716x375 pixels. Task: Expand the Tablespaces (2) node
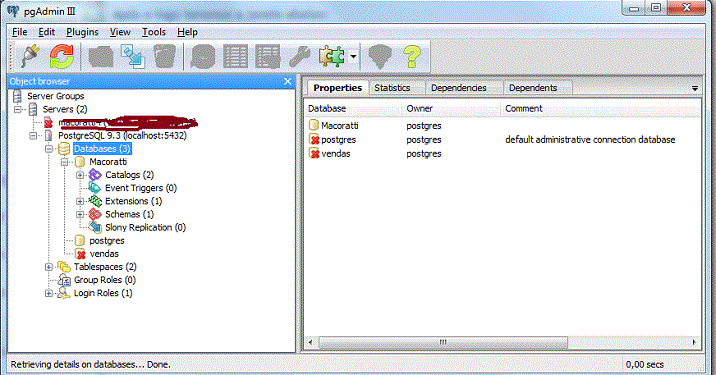tap(49, 267)
